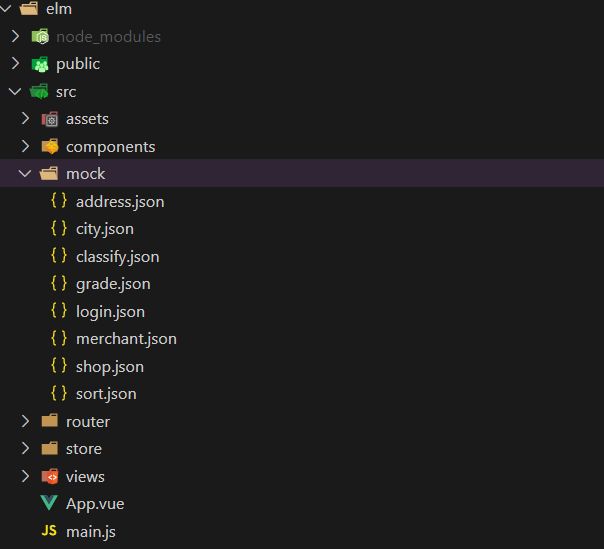This screenshot has width=604, height=549.
Task: Click the assets folder icon
Action: click(x=50, y=119)
